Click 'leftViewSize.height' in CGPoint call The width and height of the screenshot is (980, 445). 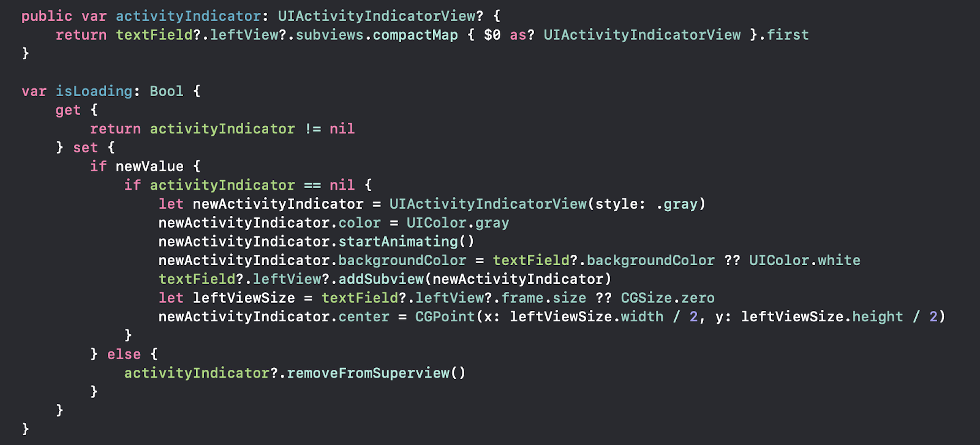point(822,316)
